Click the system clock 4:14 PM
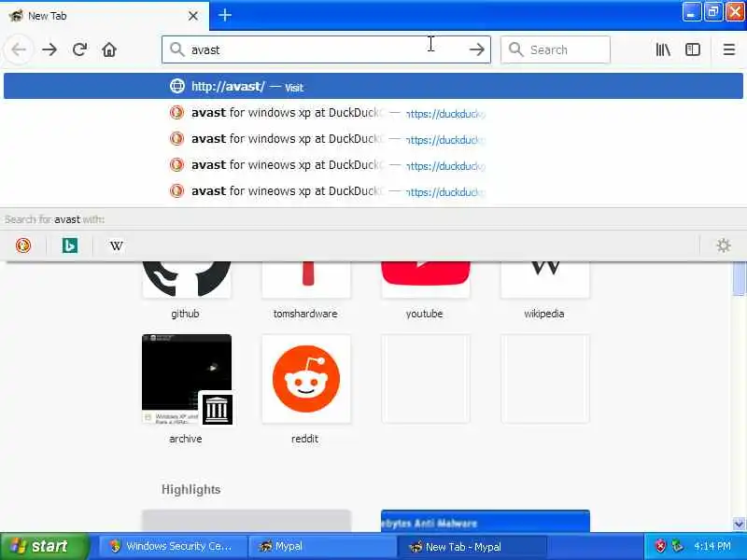 [712, 546]
